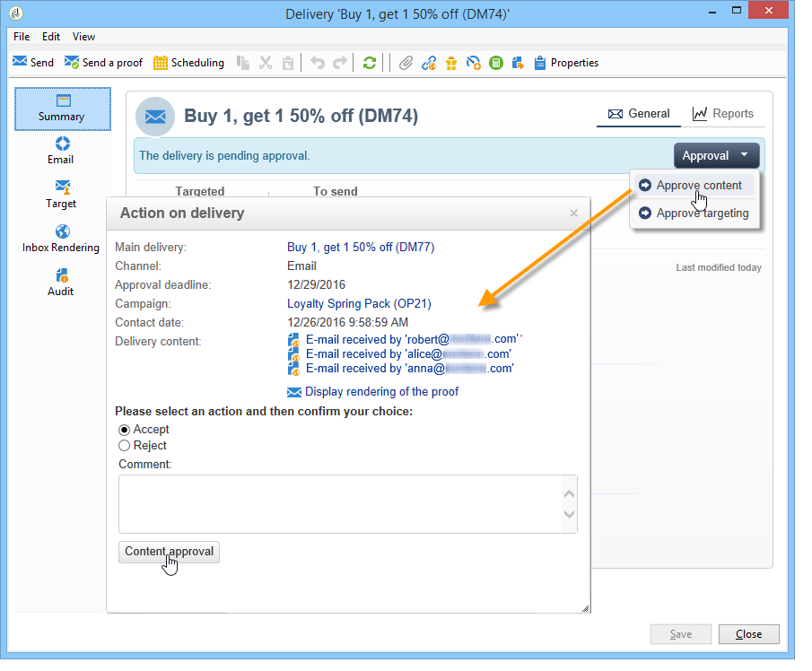Open Audit section in sidebar
Image resolution: width=812 pixels, height=671 pixels.
61,283
